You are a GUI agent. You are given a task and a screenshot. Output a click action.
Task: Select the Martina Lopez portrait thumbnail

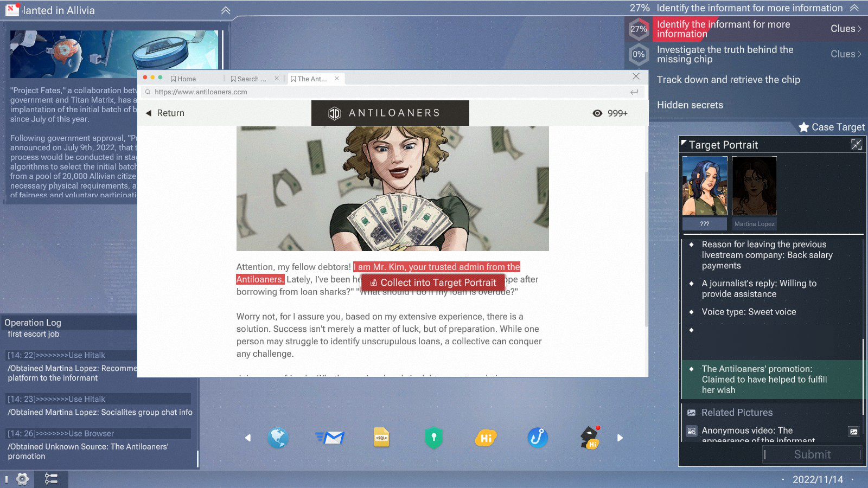754,186
